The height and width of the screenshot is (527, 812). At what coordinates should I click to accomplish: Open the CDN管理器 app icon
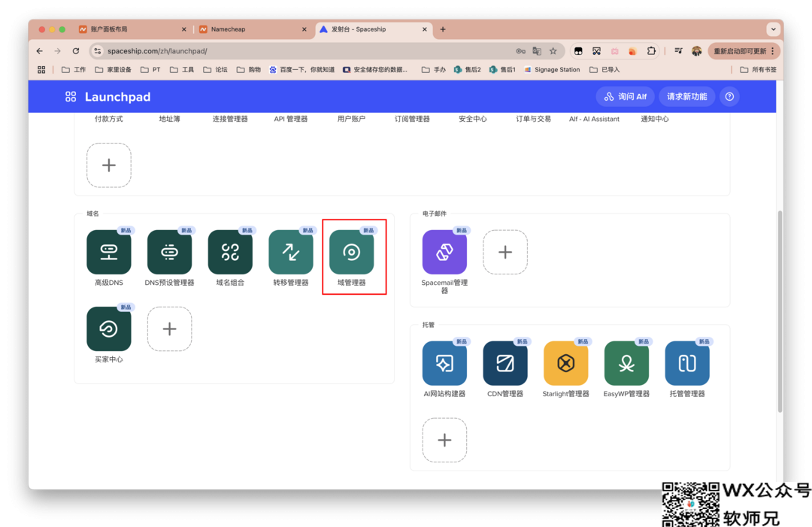point(505,363)
